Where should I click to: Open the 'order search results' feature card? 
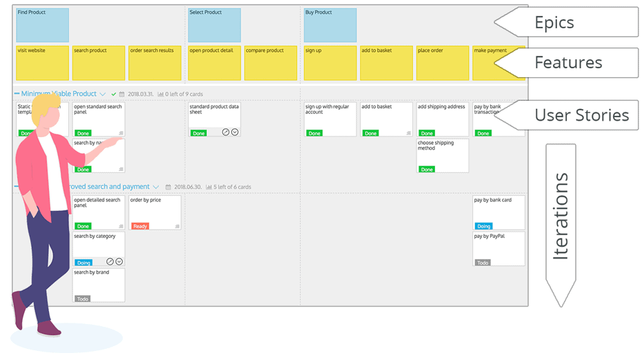pyautogui.click(x=155, y=63)
